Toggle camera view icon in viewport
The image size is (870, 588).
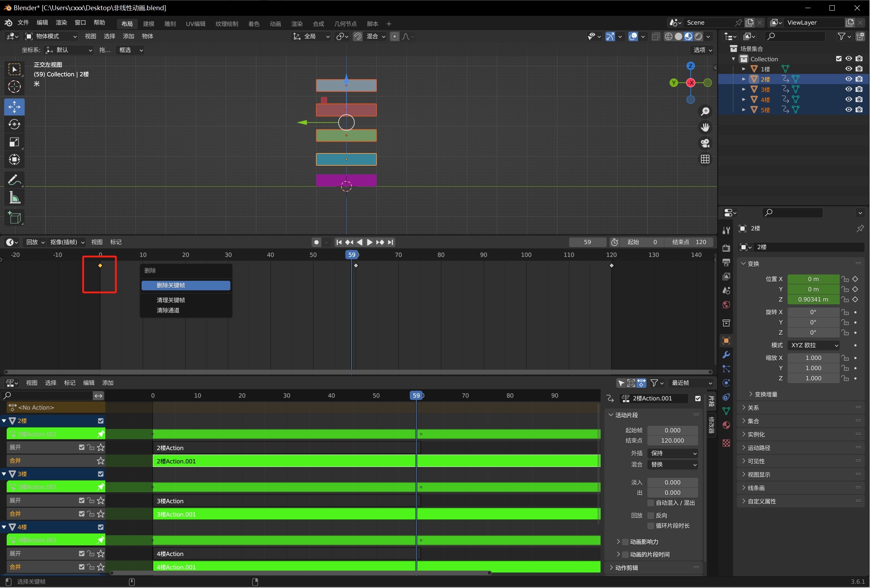[x=705, y=143]
